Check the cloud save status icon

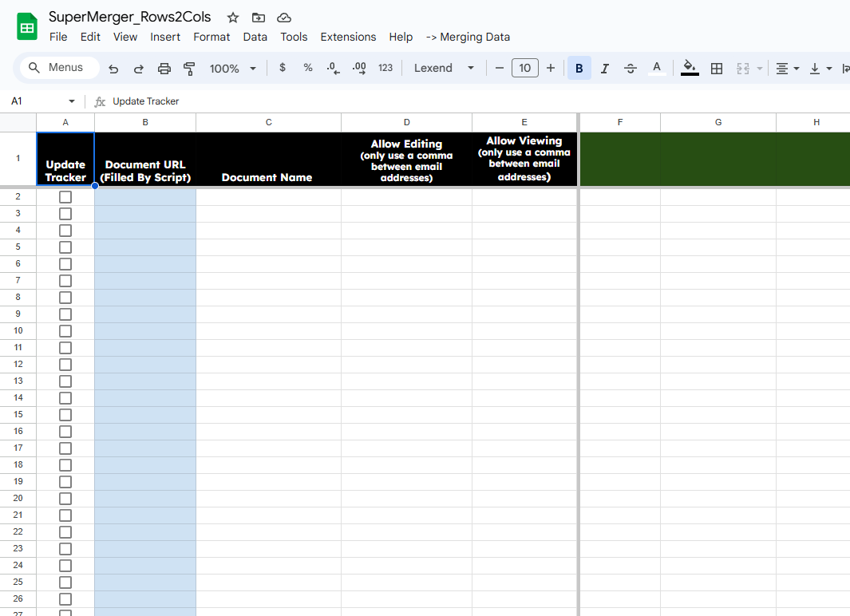pyautogui.click(x=284, y=18)
